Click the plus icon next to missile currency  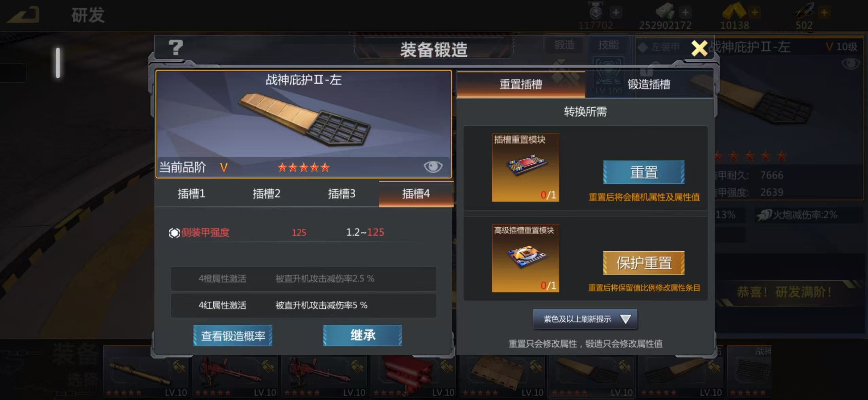point(824,13)
